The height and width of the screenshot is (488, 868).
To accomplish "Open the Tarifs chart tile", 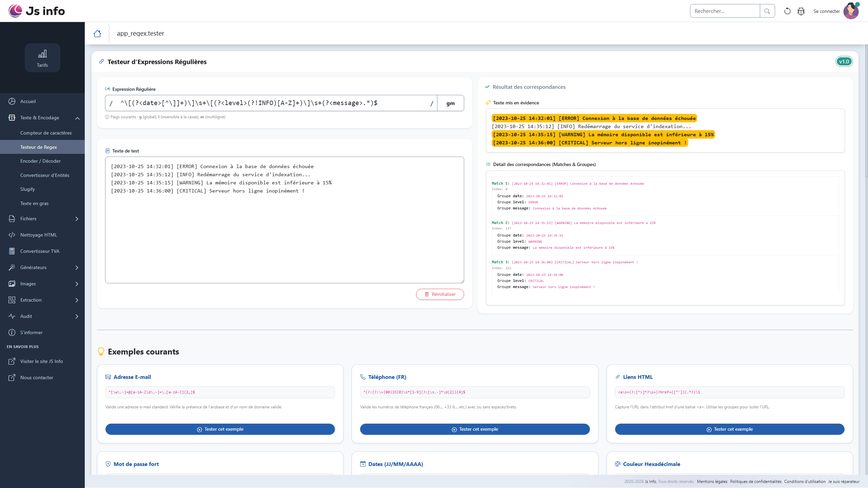I will coord(42,58).
